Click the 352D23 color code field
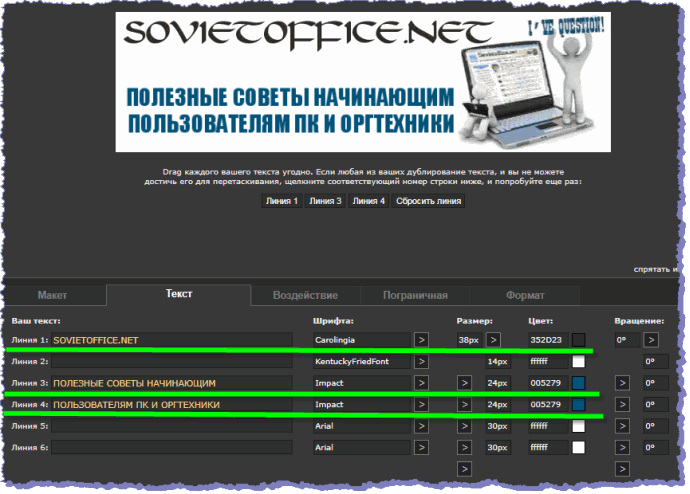The height and width of the screenshot is (494, 690). point(548,340)
